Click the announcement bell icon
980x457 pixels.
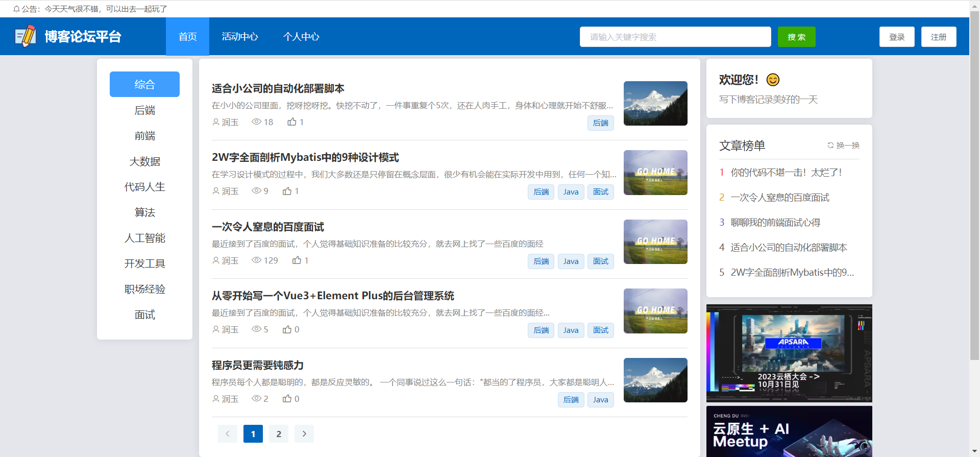pyautogui.click(x=16, y=9)
